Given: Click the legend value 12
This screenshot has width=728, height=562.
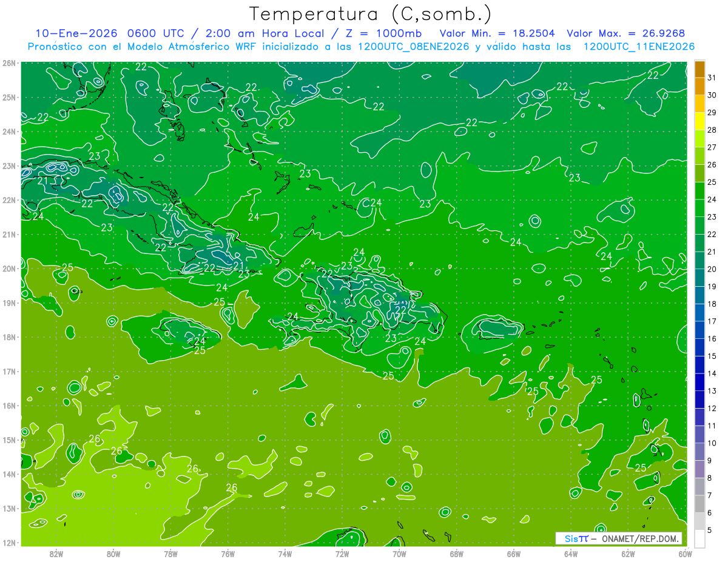Looking at the screenshot, I should coord(712,408).
